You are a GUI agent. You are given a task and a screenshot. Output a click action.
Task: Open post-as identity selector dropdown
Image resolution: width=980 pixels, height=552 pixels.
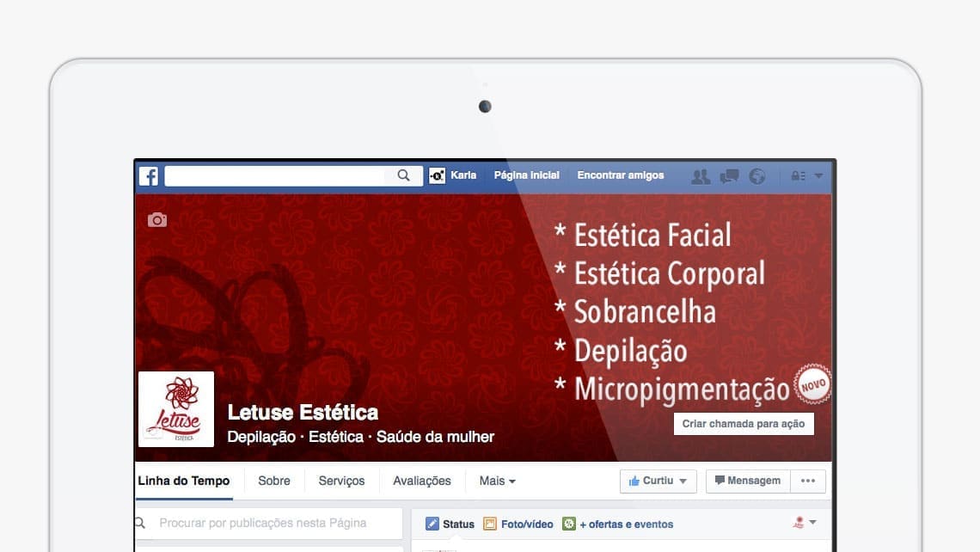805,523
